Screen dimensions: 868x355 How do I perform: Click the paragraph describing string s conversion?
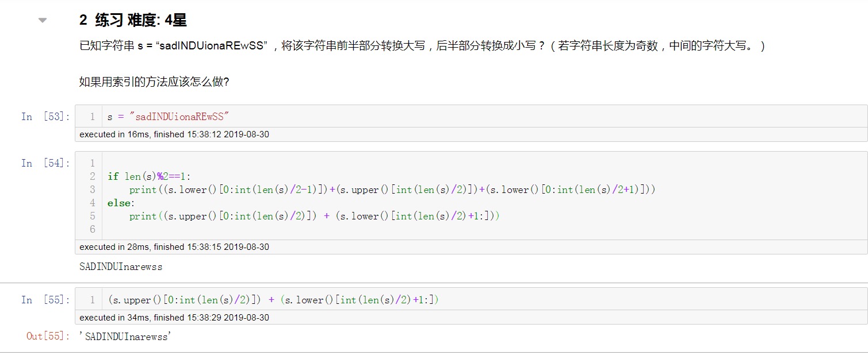coord(422,46)
